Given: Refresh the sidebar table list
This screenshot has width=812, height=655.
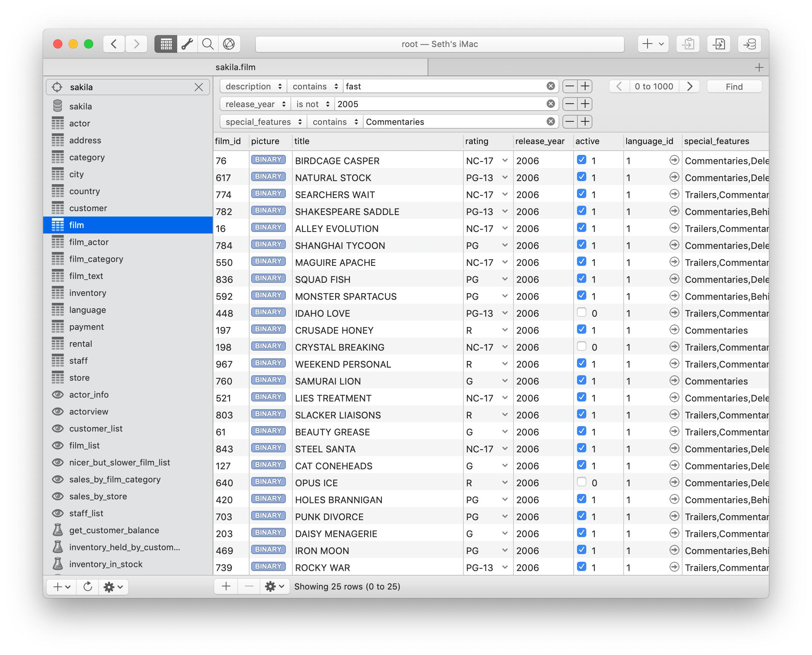Looking at the screenshot, I should click(88, 587).
